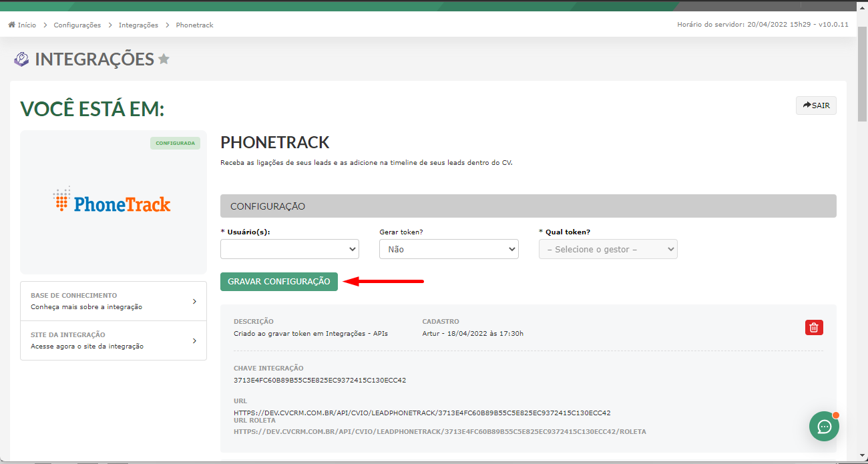Click the Integrações handshake icon

(x=21, y=59)
